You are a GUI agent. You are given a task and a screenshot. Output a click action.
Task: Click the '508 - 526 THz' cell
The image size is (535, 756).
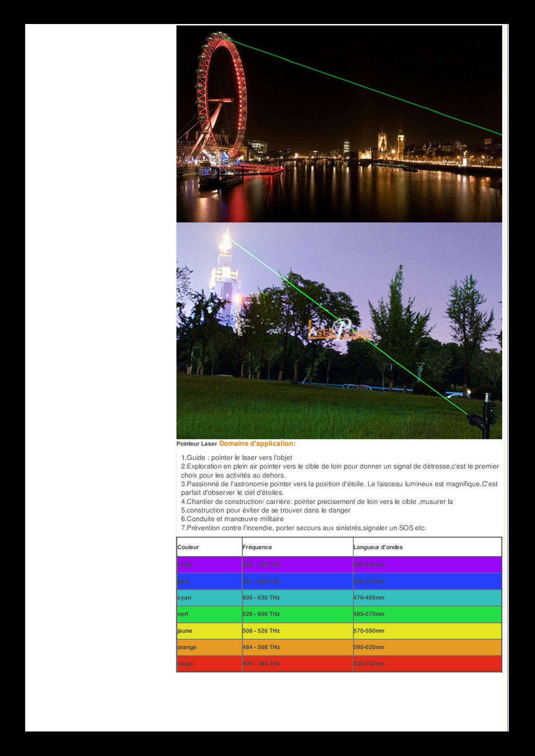pos(297,631)
